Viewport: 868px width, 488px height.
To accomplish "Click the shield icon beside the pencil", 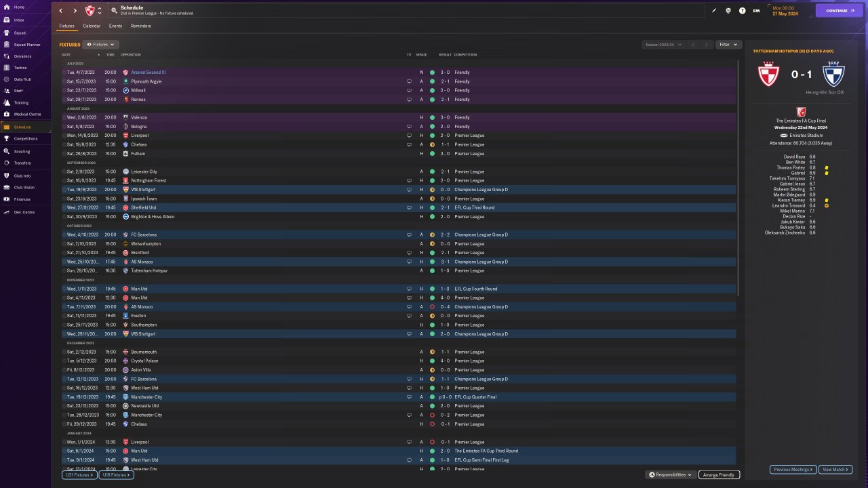I will coord(728,11).
